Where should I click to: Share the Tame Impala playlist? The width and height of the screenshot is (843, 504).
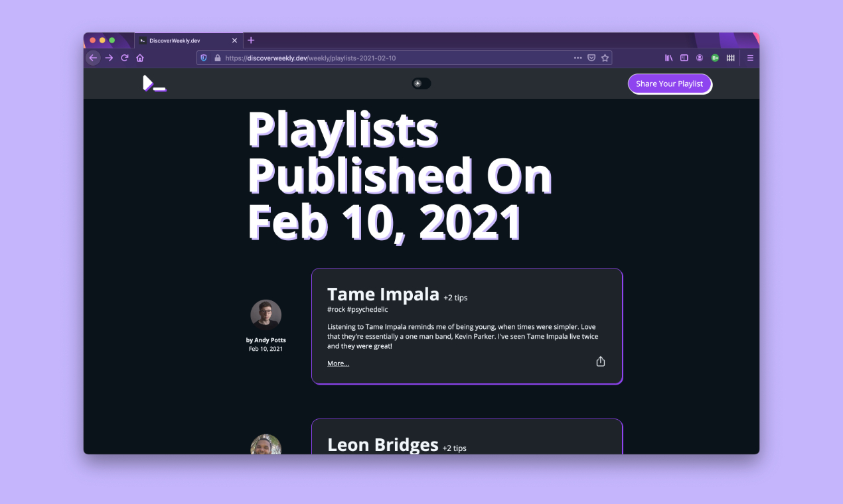pyautogui.click(x=601, y=361)
